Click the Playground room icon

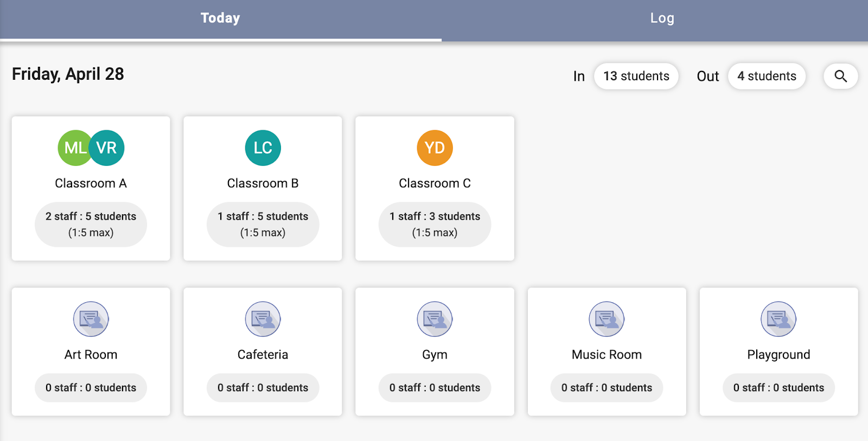778,319
